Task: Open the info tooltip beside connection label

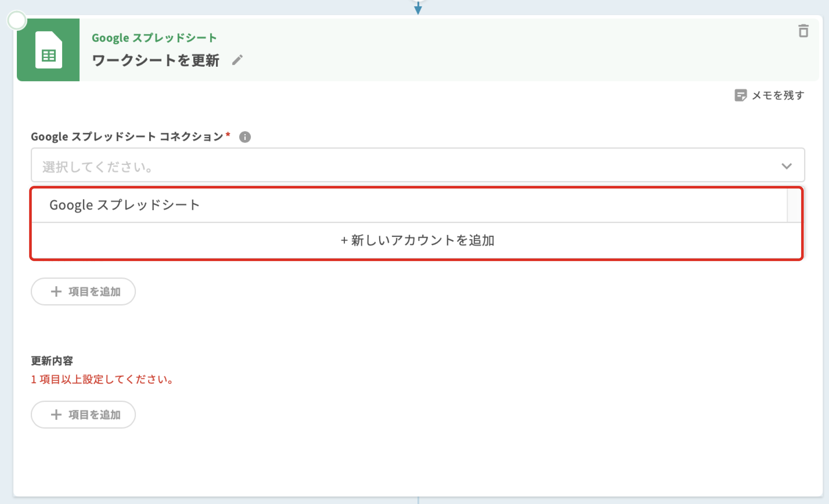Action: click(x=244, y=137)
